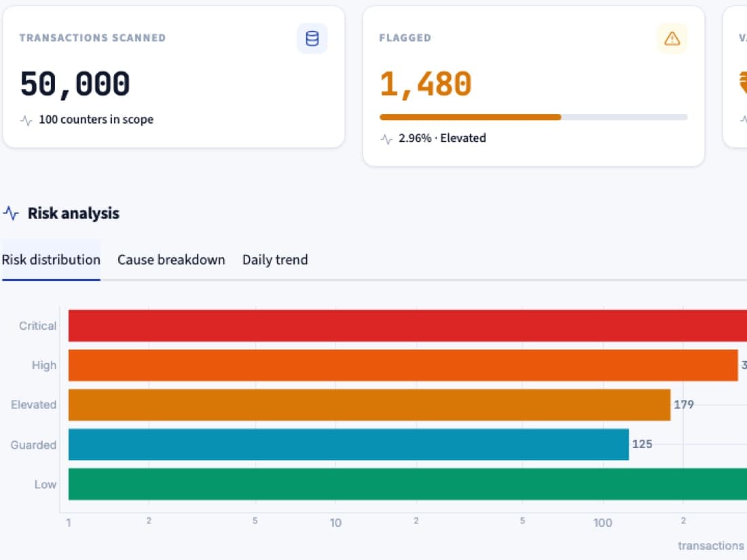Click the 'transactions' axis title
The width and height of the screenshot is (747, 560).
tap(710, 545)
